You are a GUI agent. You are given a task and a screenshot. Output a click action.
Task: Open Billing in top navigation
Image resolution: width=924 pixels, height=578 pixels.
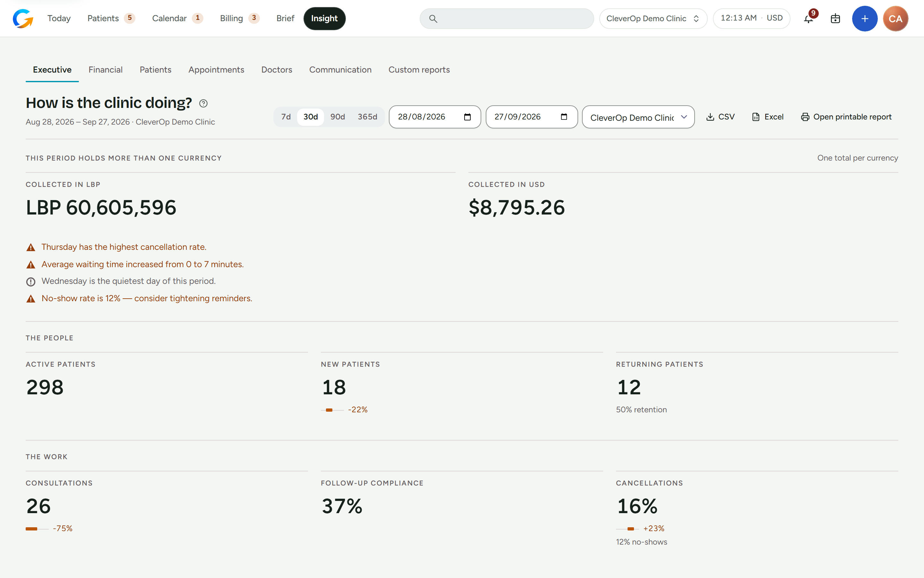pos(239,19)
